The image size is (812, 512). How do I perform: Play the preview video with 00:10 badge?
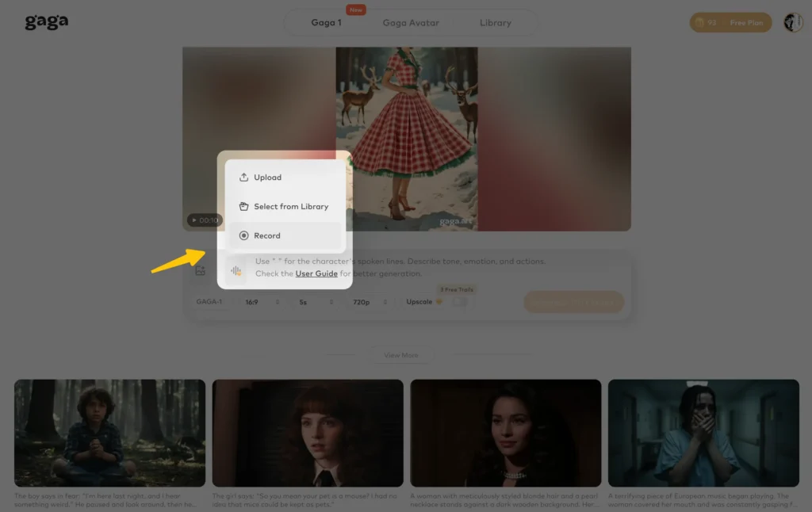tap(205, 220)
